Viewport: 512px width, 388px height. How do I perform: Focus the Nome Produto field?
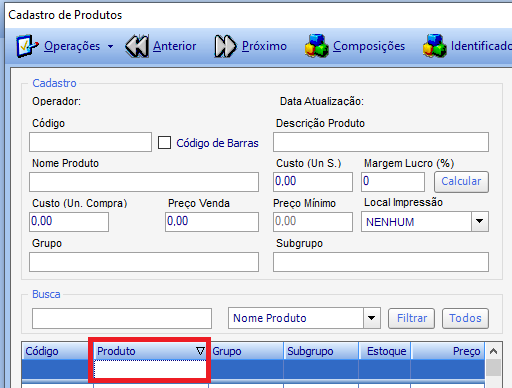pos(144,182)
